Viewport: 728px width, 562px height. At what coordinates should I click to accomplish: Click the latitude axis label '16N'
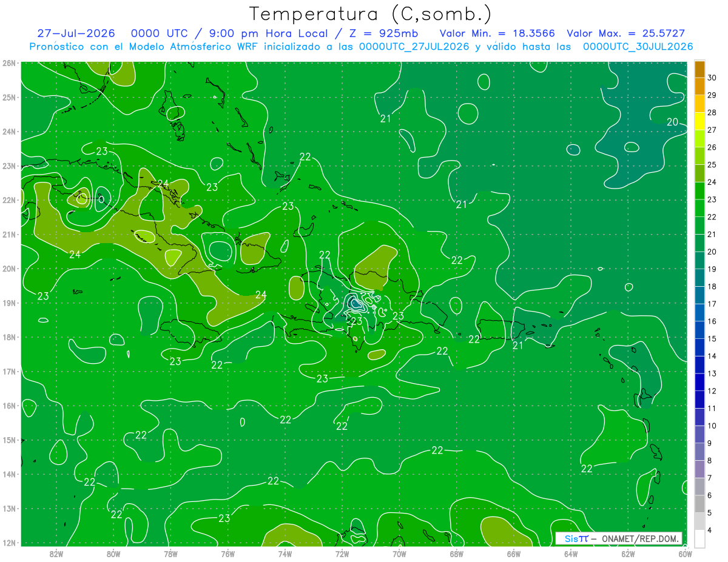click(x=9, y=406)
